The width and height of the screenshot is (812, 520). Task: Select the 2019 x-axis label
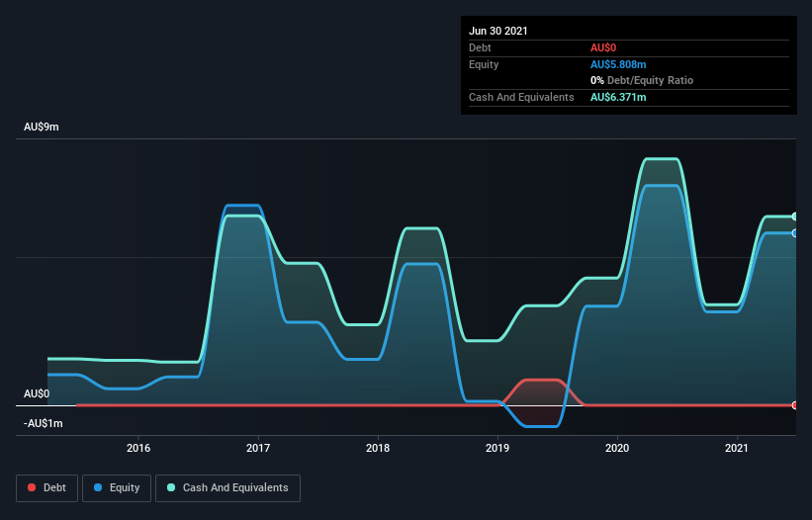tap(497, 448)
